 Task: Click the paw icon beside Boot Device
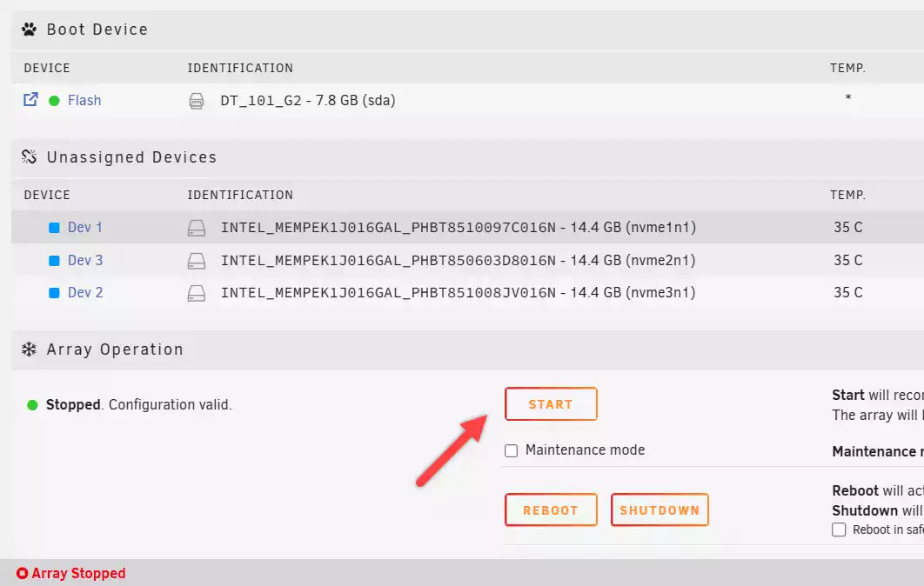point(29,29)
